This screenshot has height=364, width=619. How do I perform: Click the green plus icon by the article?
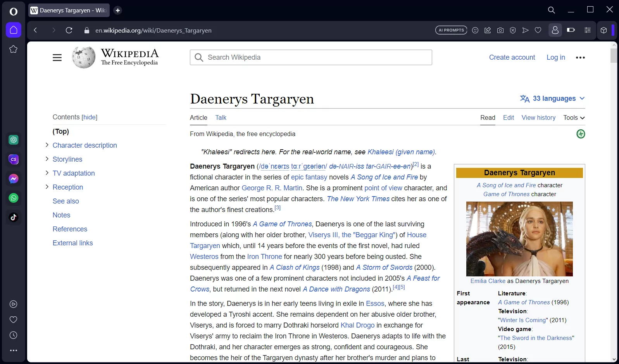pyautogui.click(x=581, y=134)
